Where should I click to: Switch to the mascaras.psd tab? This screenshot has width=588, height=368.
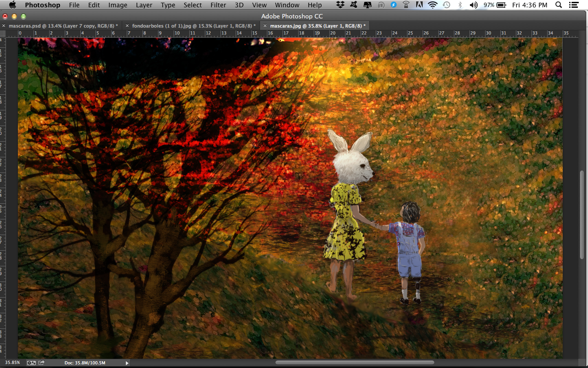tap(63, 26)
